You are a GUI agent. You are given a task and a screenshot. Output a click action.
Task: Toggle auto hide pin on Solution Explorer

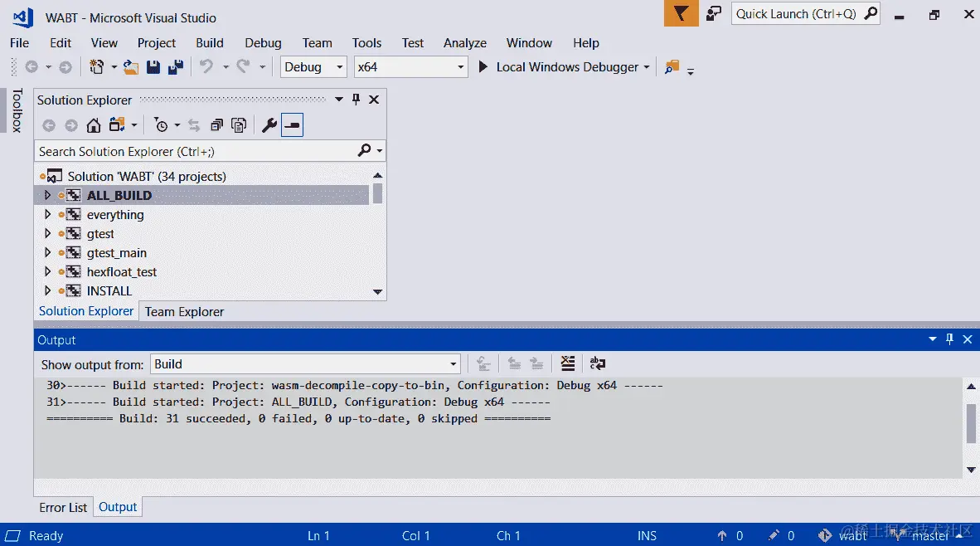[x=356, y=99]
